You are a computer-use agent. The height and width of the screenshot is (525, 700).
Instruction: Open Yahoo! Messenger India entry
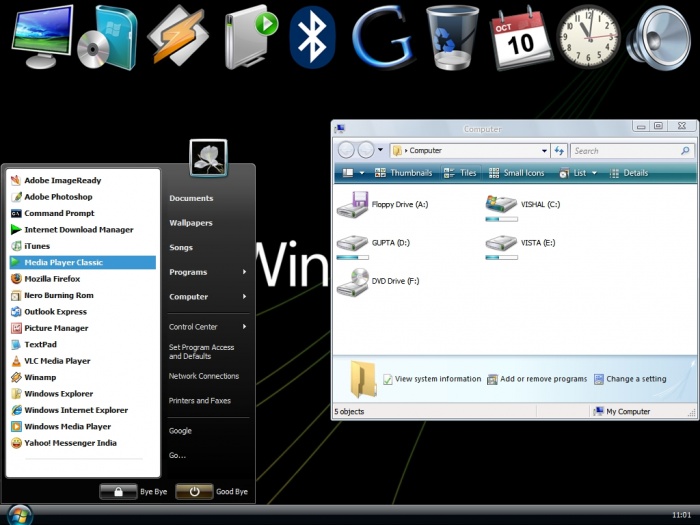pos(83,443)
